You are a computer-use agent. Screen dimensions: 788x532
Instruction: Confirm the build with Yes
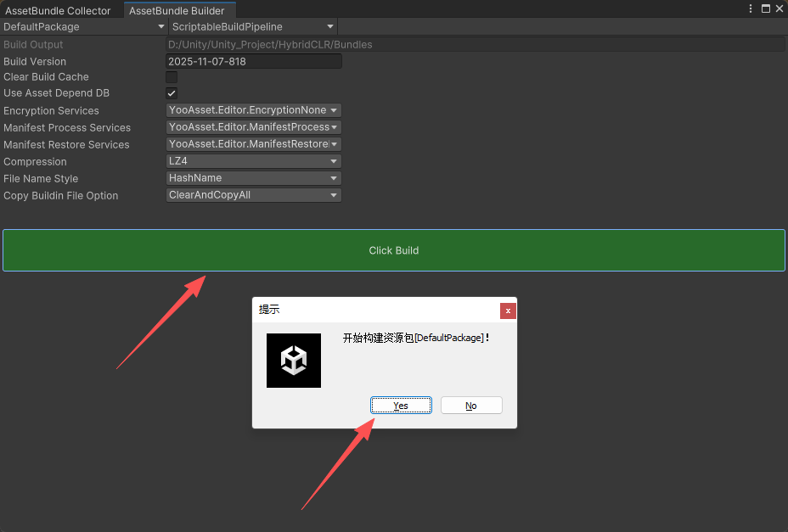[401, 406]
